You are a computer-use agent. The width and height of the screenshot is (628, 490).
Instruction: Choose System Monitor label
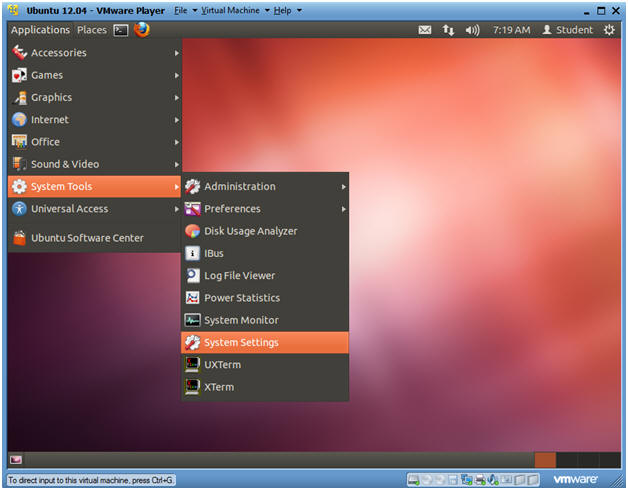tap(241, 320)
